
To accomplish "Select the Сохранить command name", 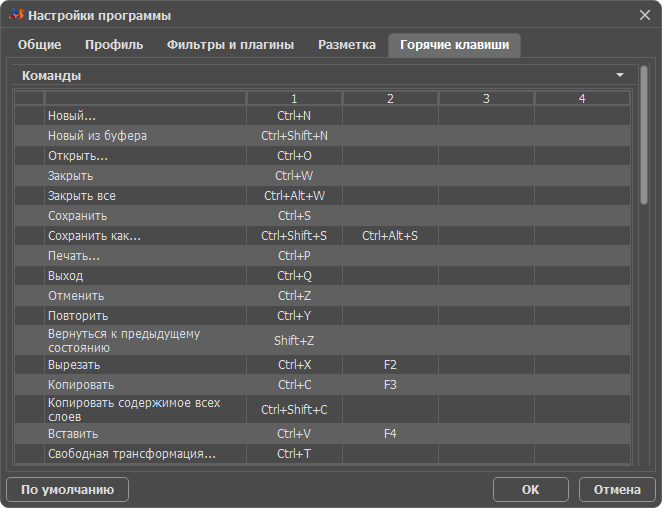I will tap(145, 216).
